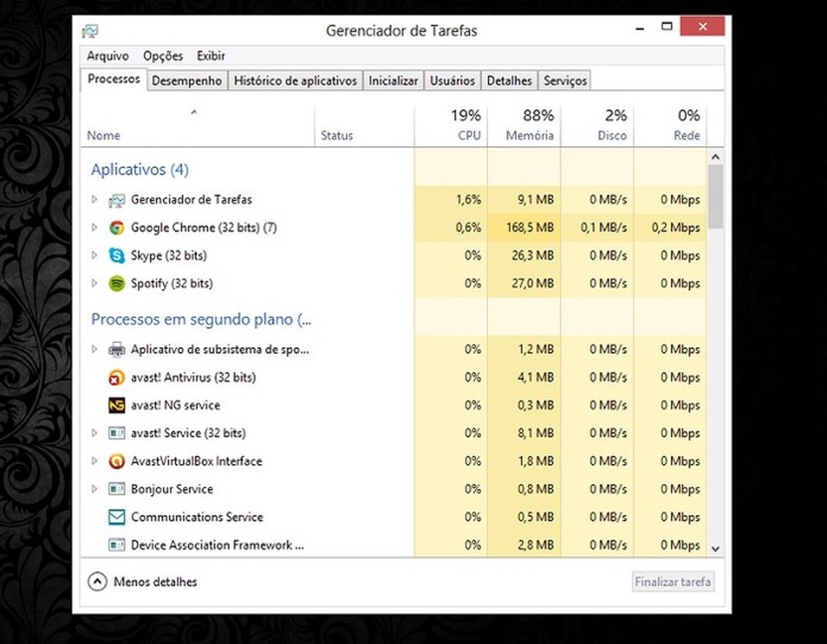The width and height of the screenshot is (827, 644).
Task: Expand the avast! Service entry
Action: 93,433
